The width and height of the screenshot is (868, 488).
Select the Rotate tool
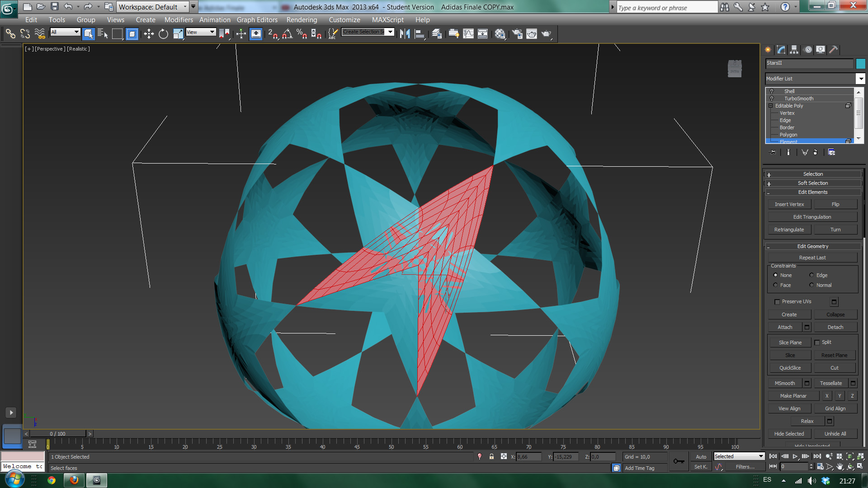[163, 34]
